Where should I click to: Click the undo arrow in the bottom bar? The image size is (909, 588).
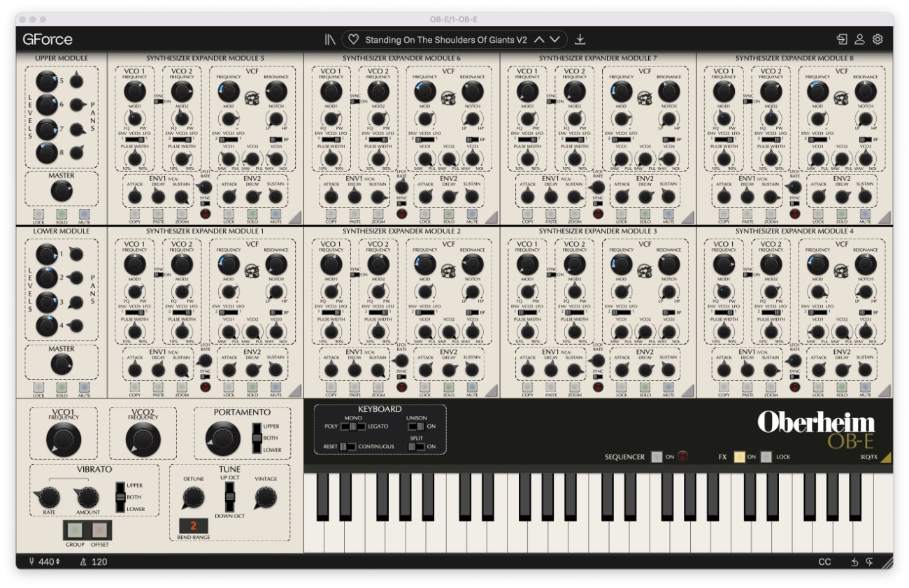point(854,561)
